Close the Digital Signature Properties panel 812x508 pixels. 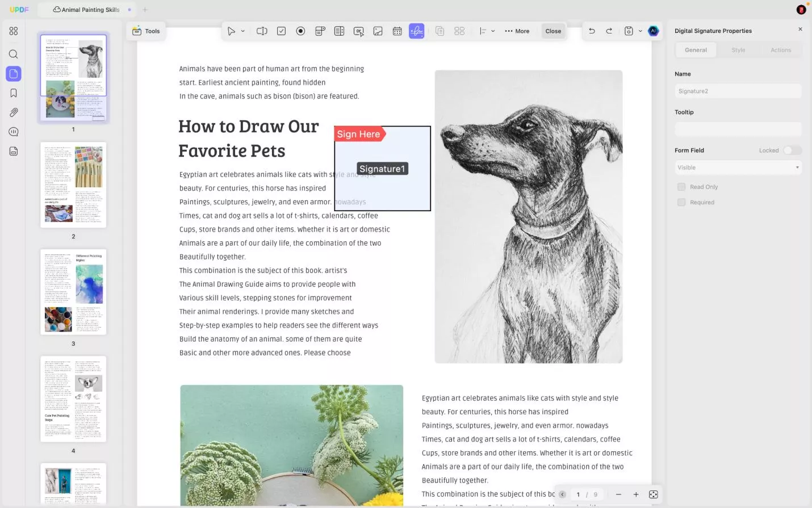[x=800, y=29]
